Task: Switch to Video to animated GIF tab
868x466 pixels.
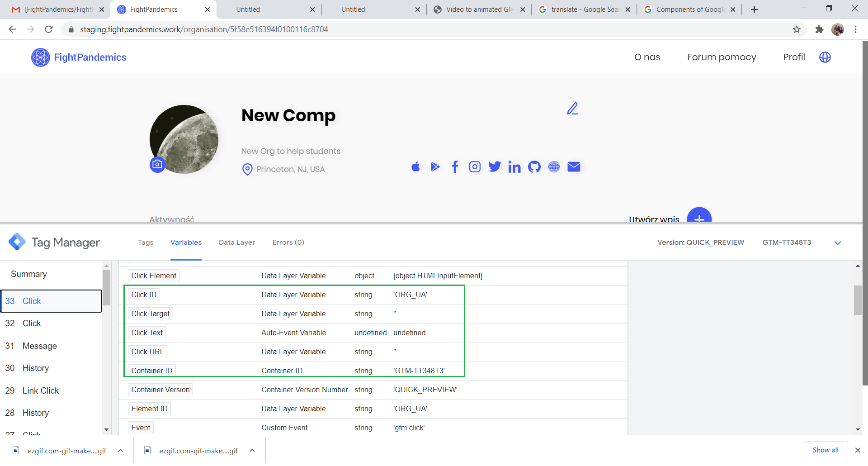Action: pyautogui.click(x=479, y=10)
